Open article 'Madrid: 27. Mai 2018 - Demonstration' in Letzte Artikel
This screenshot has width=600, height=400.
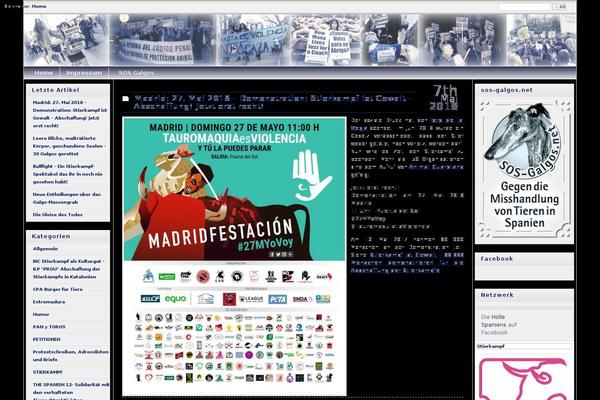(x=70, y=114)
